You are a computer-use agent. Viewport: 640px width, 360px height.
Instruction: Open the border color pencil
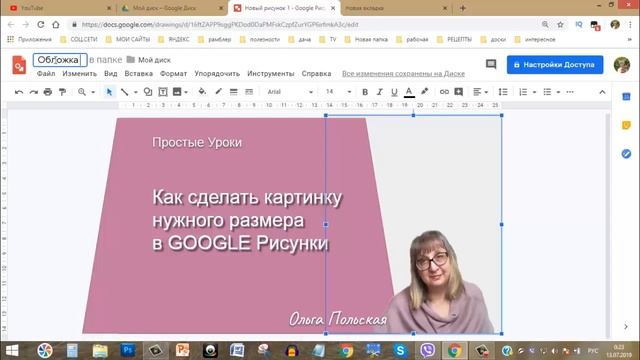[218, 92]
